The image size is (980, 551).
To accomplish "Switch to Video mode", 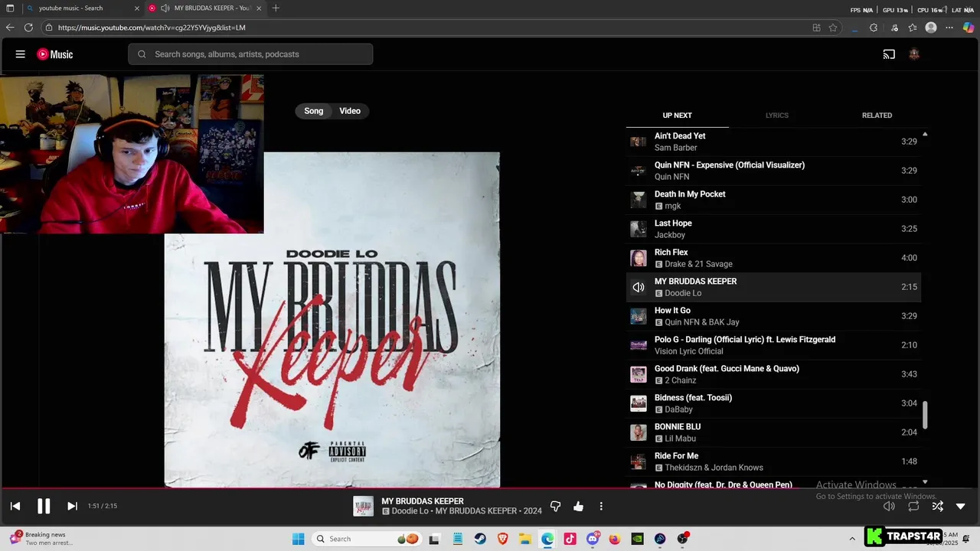I will [350, 111].
